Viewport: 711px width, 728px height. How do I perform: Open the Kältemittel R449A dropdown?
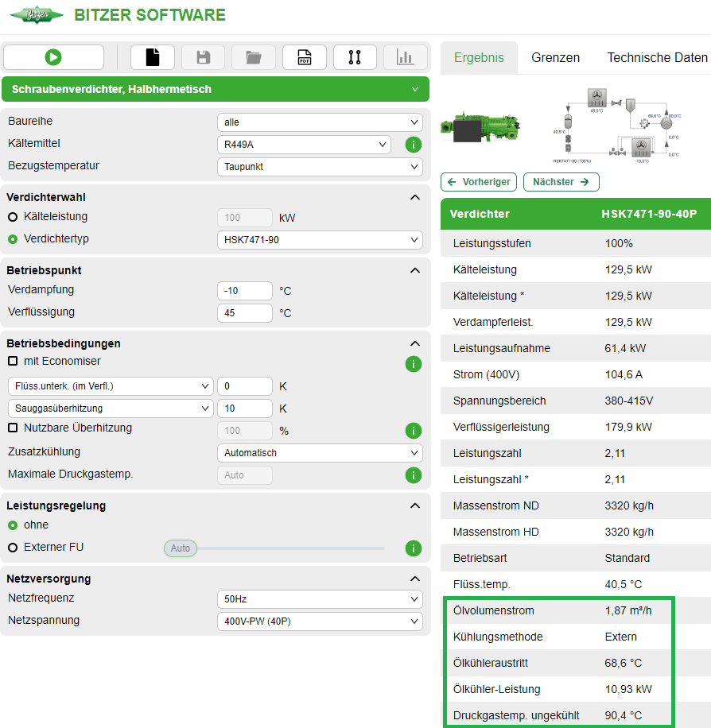[x=304, y=145]
